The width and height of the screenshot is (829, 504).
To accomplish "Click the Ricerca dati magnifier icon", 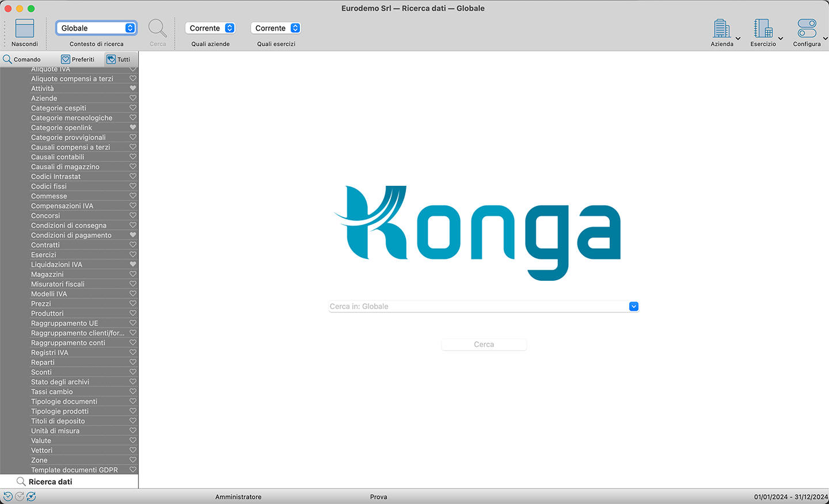I will (x=21, y=482).
